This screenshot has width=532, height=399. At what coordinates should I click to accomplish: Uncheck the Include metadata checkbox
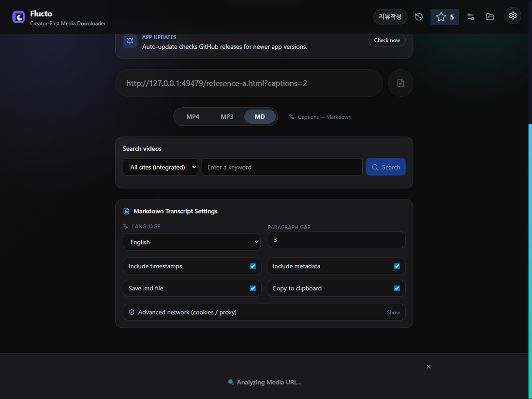coord(397,266)
